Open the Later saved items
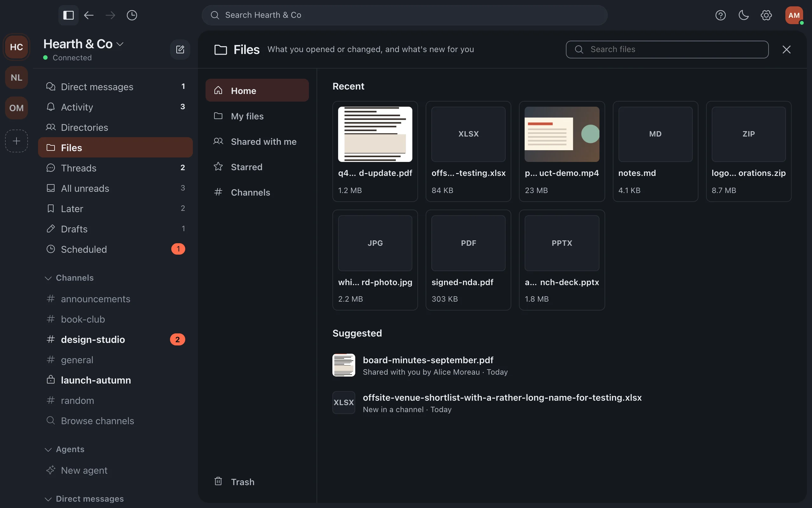 tap(115, 208)
